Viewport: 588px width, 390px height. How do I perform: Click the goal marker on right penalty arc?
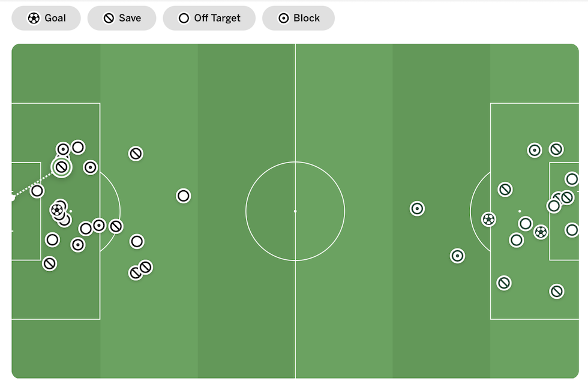[488, 219]
